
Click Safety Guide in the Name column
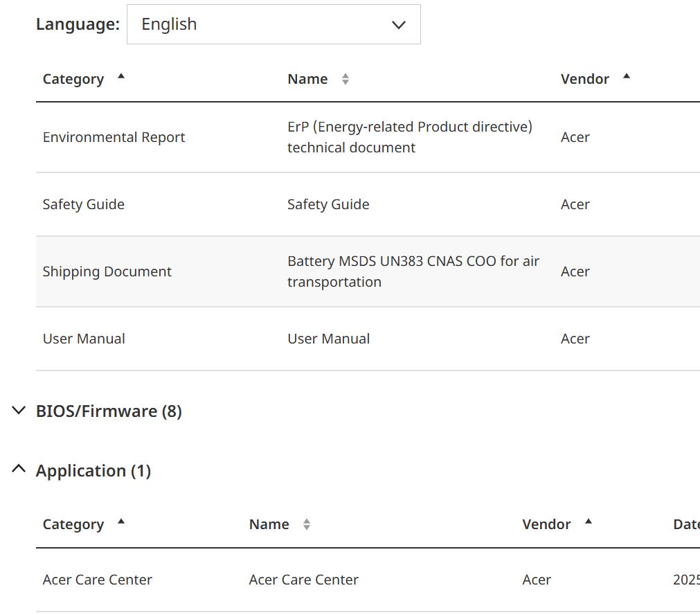point(328,204)
